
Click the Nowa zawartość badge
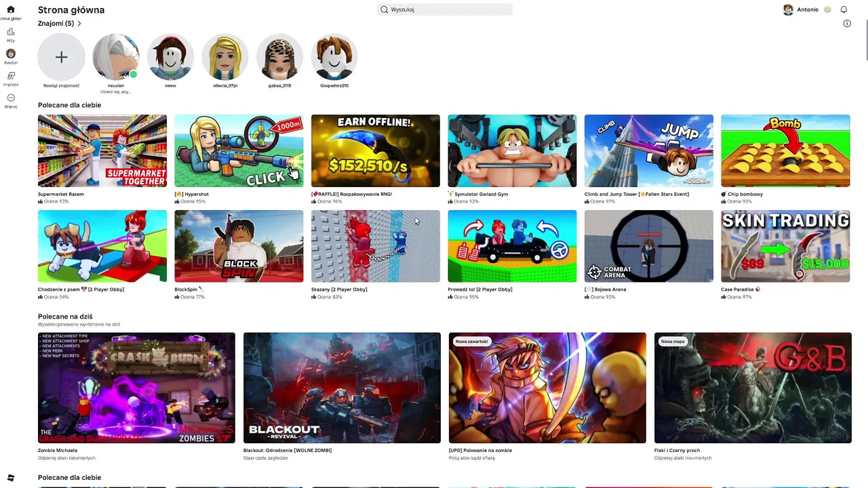472,342
